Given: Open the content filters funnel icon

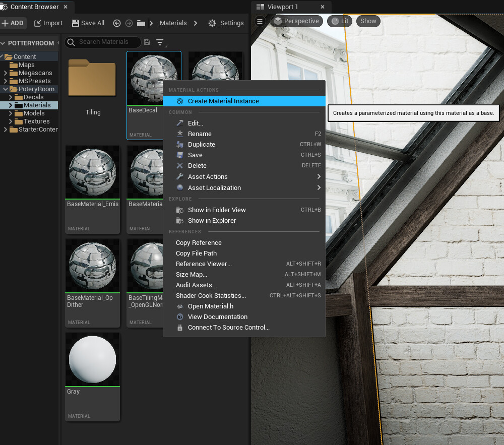Looking at the screenshot, I should click(x=160, y=42).
